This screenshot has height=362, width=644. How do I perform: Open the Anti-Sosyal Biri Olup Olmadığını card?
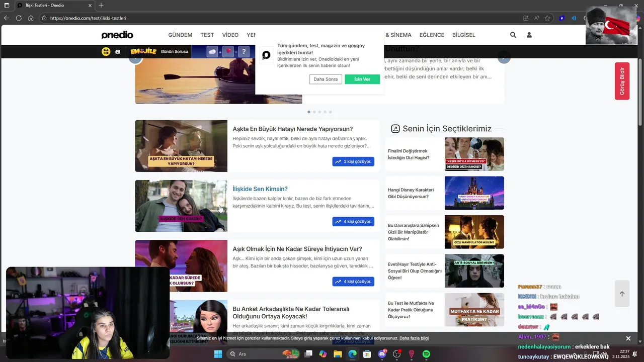(x=445, y=270)
